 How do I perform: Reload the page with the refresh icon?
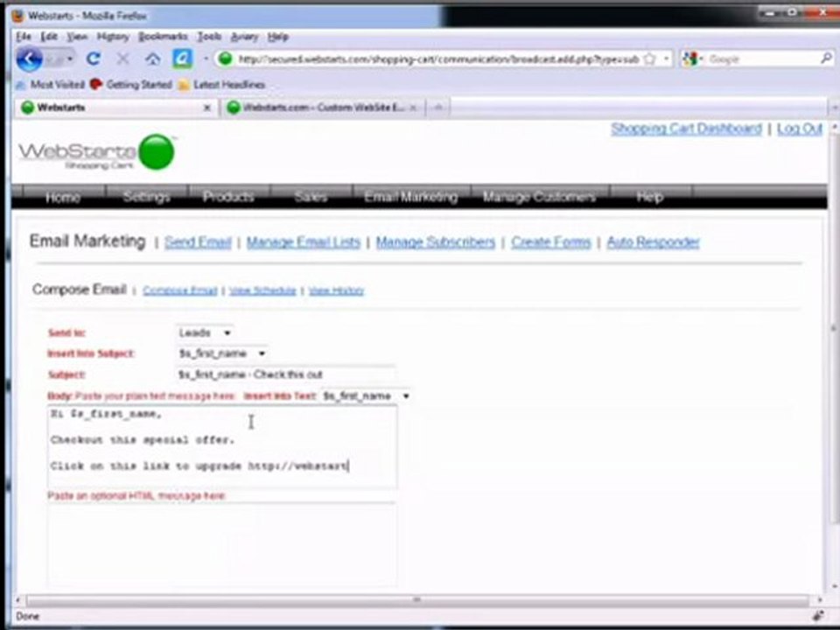[x=94, y=59]
